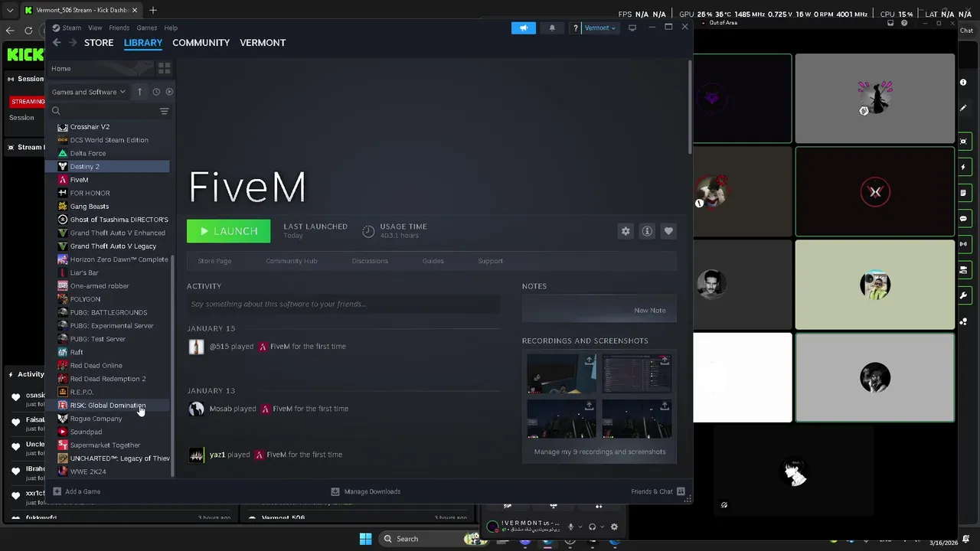Open the Steam notifications bell
The height and width of the screenshot is (551, 980).
(552, 28)
